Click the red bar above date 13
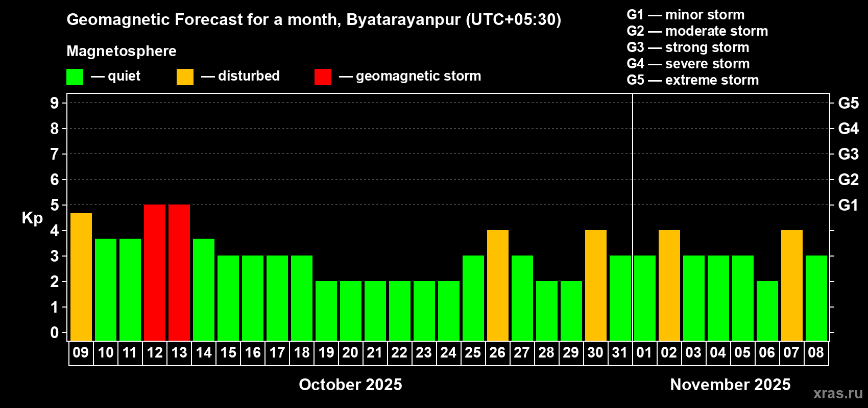The image size is (868, 408). 179,273
